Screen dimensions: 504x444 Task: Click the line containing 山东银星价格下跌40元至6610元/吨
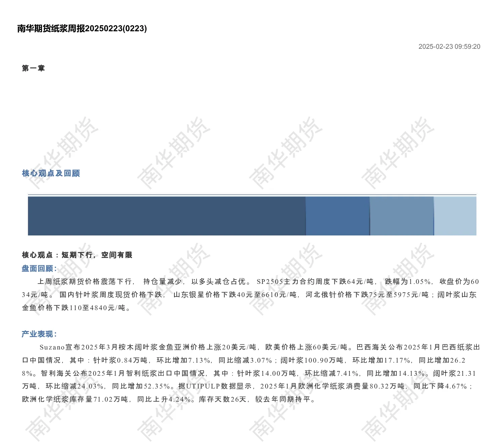point(249,295)
